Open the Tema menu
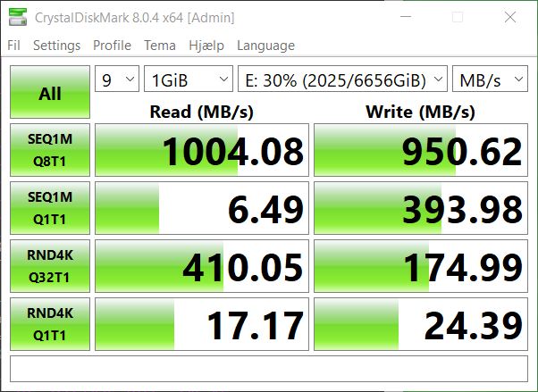538x392 pixels. coord(160,46)
